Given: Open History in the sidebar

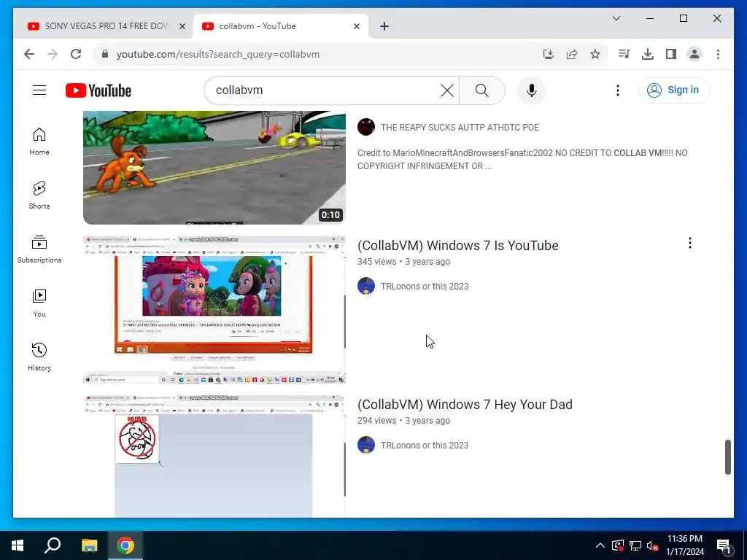Looking at the screenshot, I should (x=39, y=357).
